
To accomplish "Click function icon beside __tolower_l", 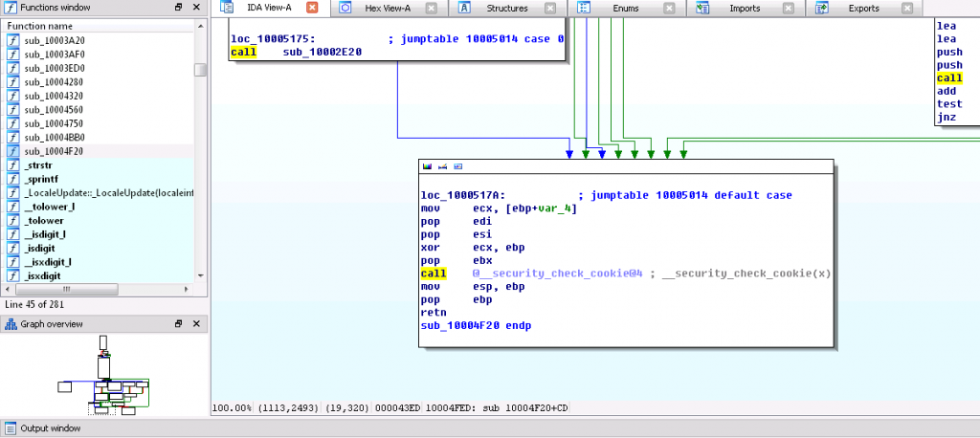I will 13,207.
